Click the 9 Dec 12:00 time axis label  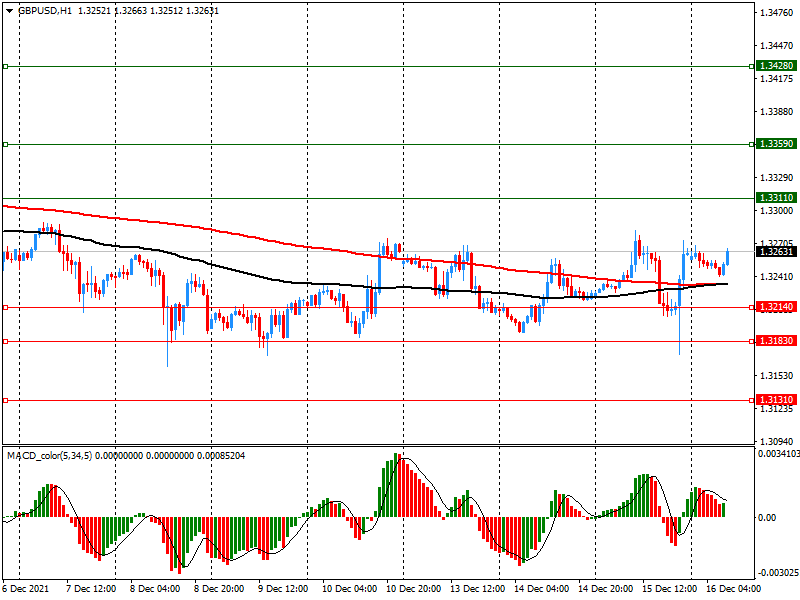[283, 589]
